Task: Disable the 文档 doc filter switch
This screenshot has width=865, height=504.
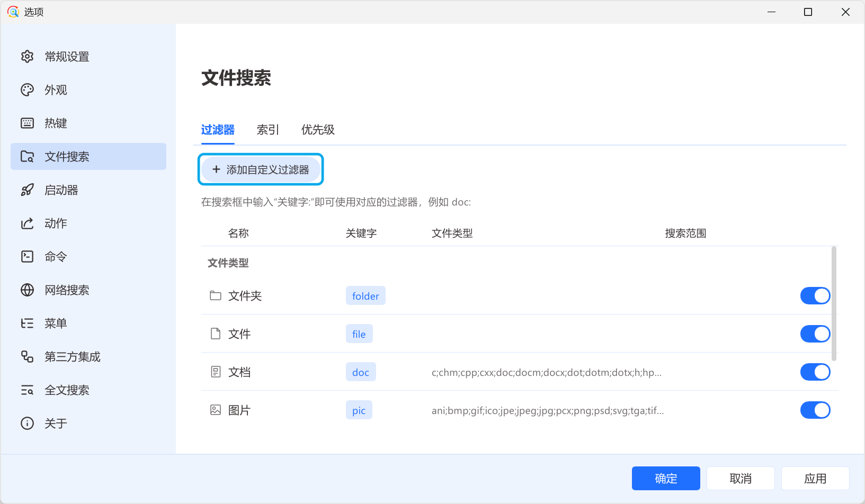Action: click(x=815, y=372)
